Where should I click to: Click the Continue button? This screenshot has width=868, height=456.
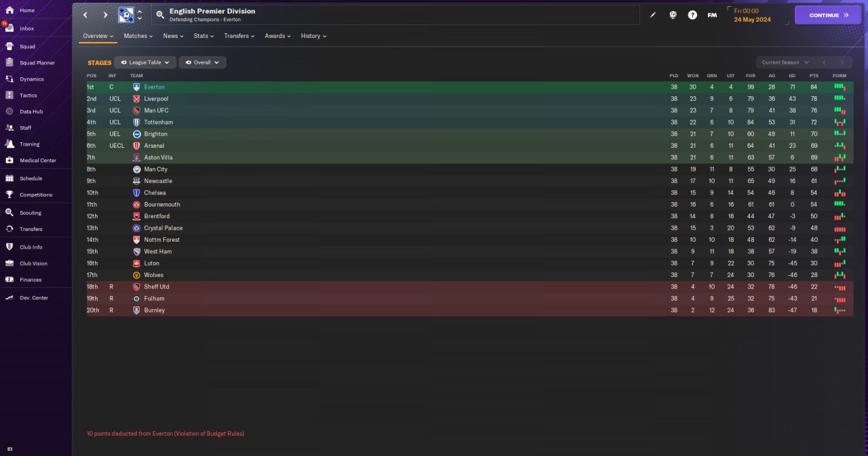[828, 15]
